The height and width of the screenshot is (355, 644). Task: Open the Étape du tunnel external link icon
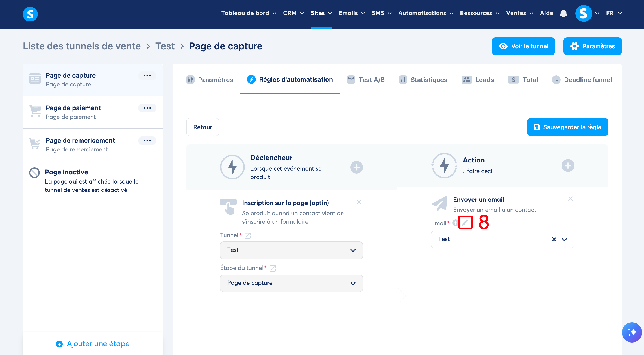click(272, 268)
